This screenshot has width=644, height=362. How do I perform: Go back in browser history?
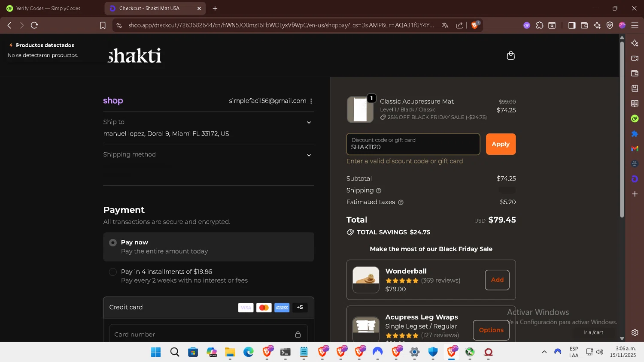pos(9,25)
